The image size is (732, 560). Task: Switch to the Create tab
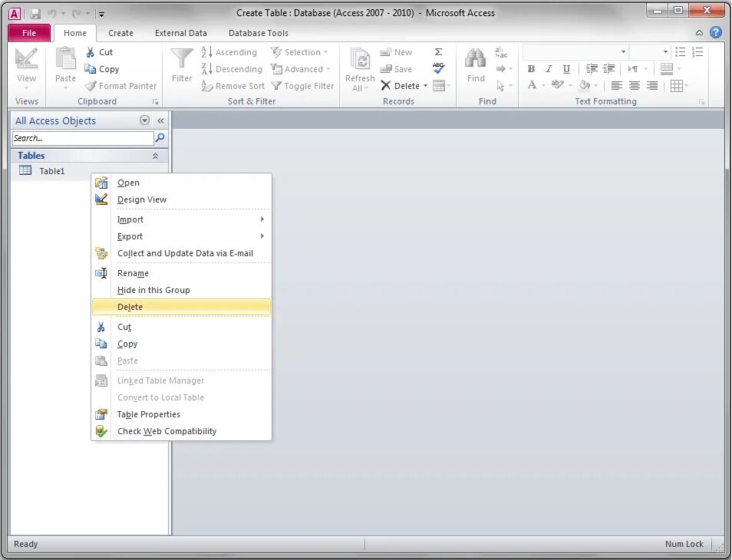pos(121,33)
